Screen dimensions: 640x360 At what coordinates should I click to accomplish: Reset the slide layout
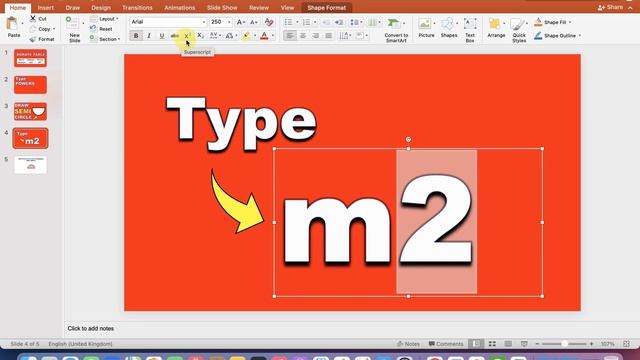(102, 29)
